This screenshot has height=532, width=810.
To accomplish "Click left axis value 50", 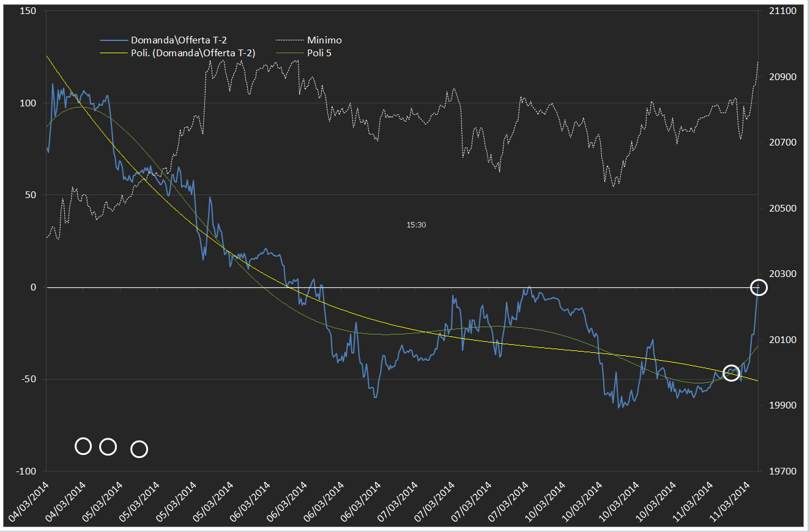I will [x=31, y=195].
